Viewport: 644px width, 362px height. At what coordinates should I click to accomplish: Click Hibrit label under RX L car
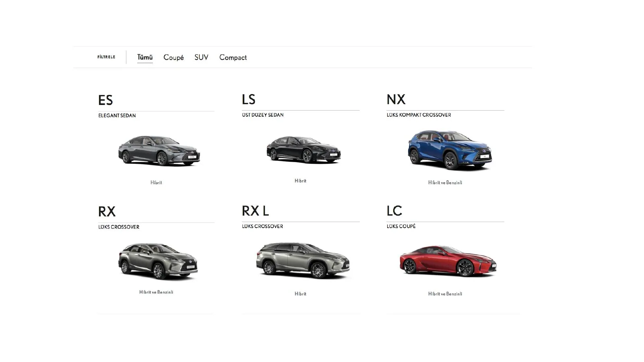[300, 294]
